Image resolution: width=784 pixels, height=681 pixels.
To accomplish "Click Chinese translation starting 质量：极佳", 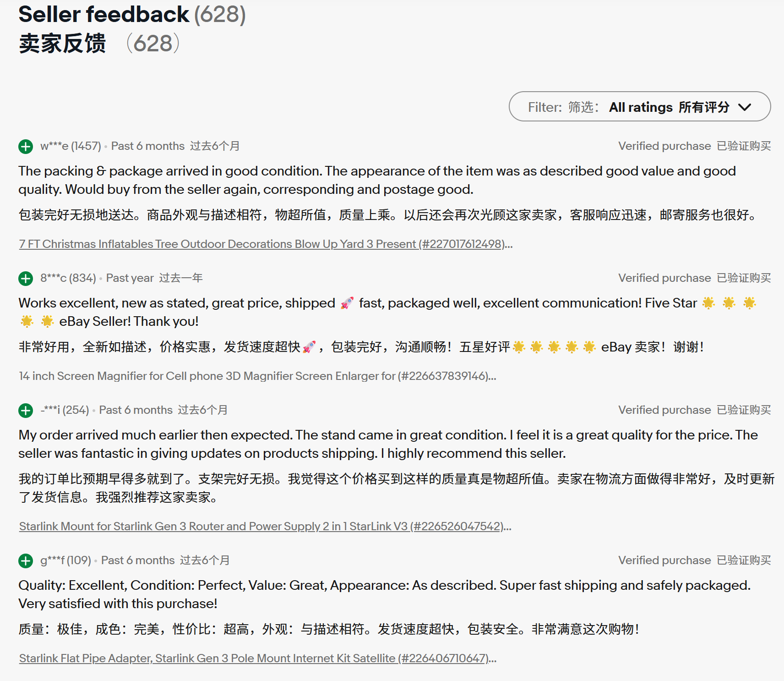I will click(x=329, y=629).
